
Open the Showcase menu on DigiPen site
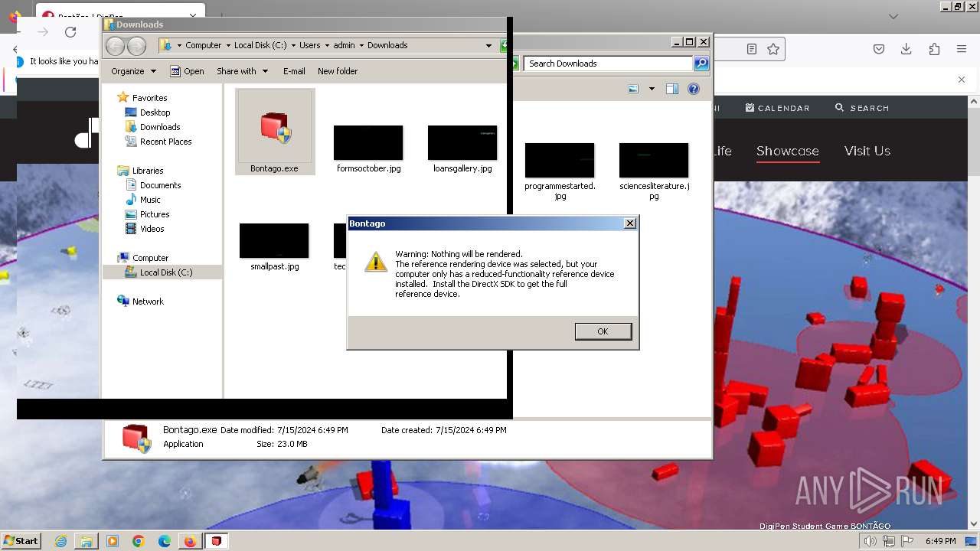point(788,152)
